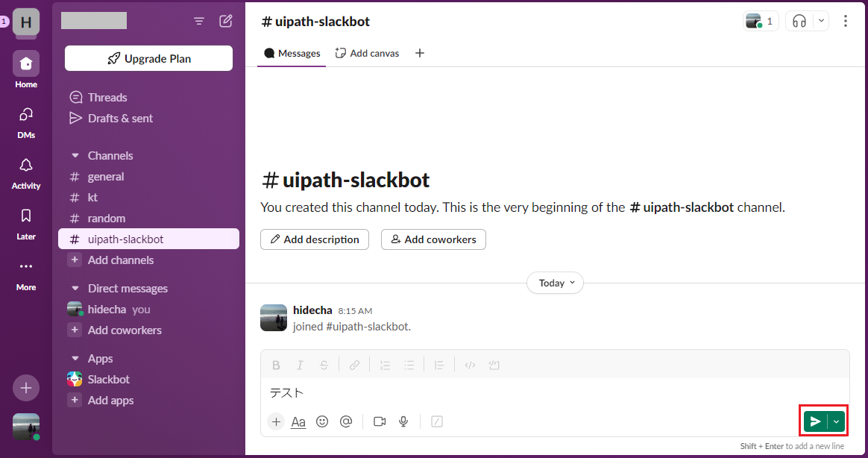This screenshot has width=868, height=458.
Task: Open the uipath-slackbot channel header title
Action: [315, 22]
